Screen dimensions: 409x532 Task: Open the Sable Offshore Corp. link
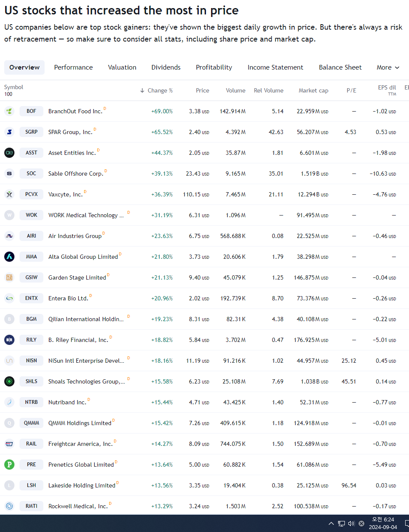pos(76,174)
